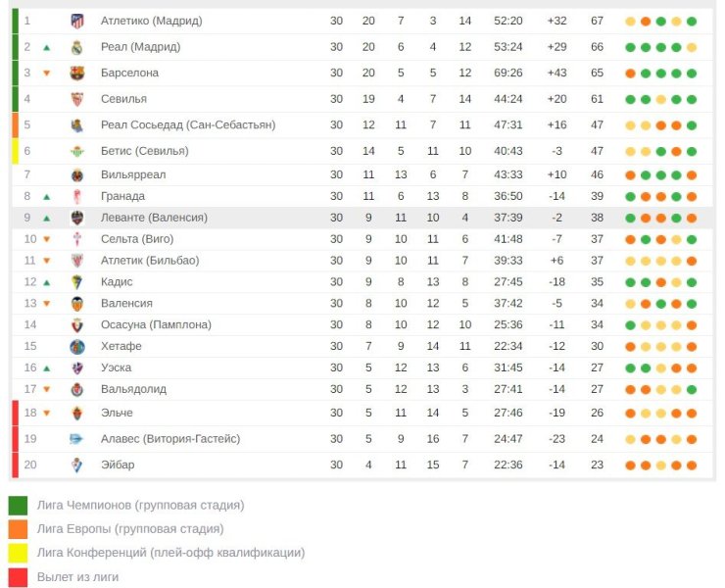Open the Атлетико (Мадрид) team link
This screenshot has height=588, width=725.
point(152,21)
